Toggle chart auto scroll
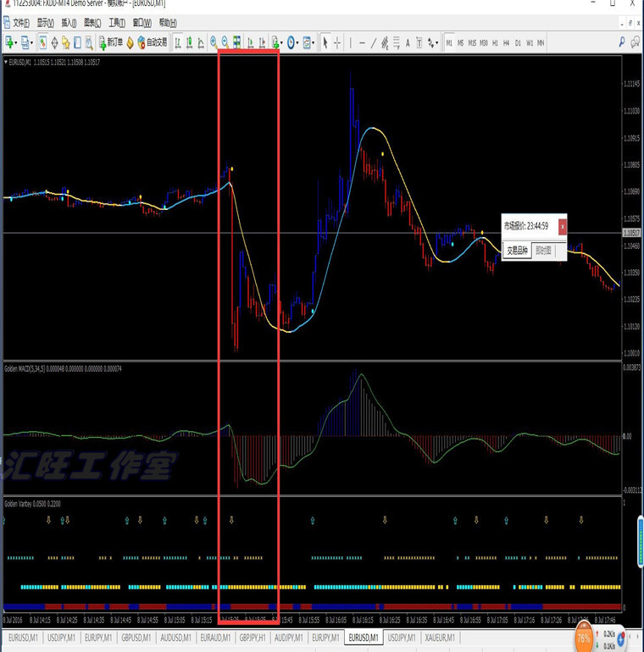 click(x=251, y=42)
